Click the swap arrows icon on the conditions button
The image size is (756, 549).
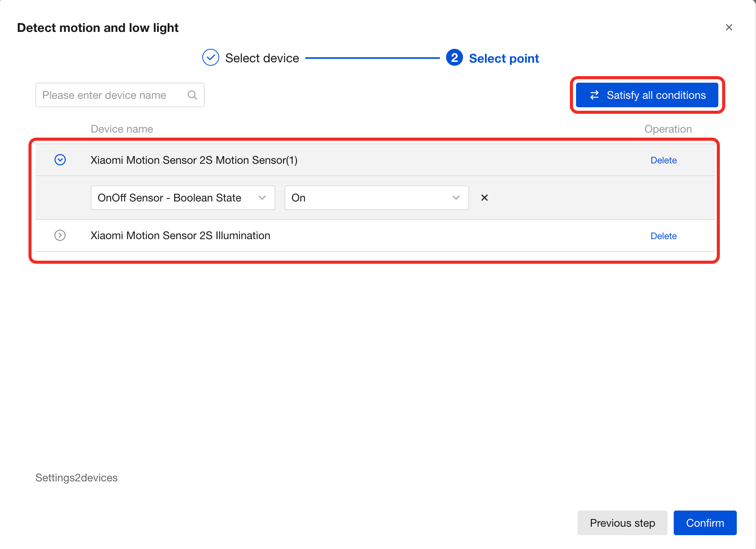pos(594,95)
